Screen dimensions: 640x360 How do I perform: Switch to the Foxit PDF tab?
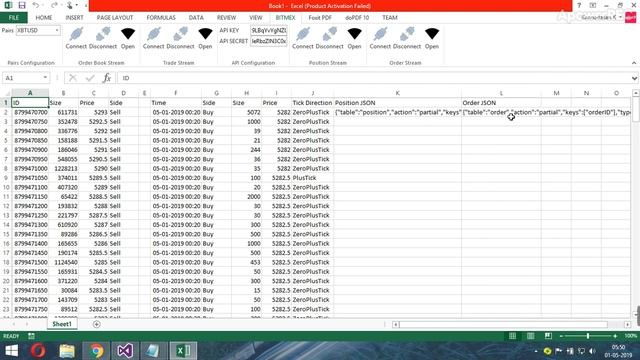pos(320,18)
